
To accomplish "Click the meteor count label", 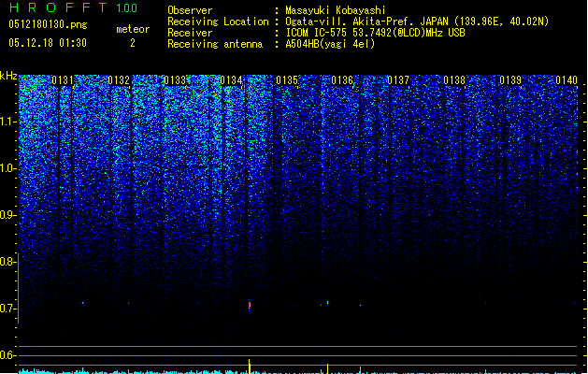I will pyautogui.click(x=133, y=29).
